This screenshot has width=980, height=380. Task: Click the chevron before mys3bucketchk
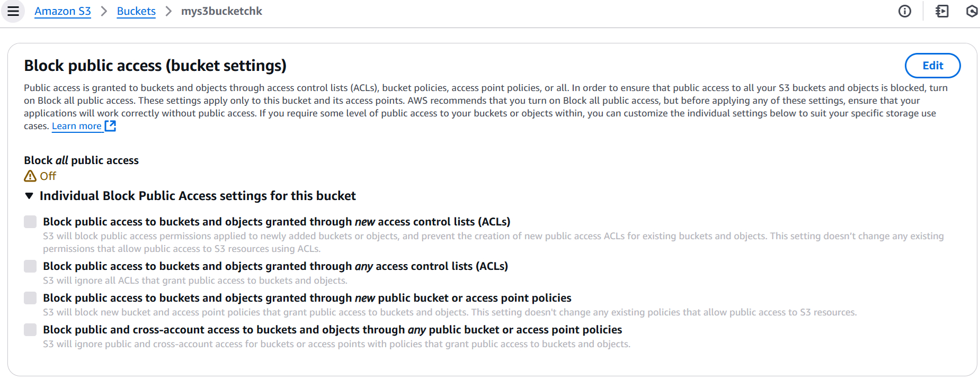pos(168,11)
